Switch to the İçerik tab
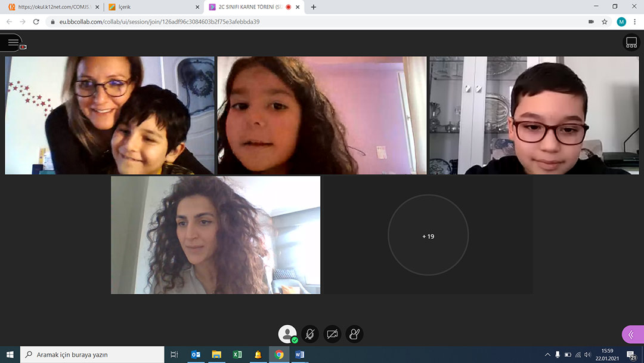Image resolution: width=644 pixels, height=363 pixels. coord(152,7)
